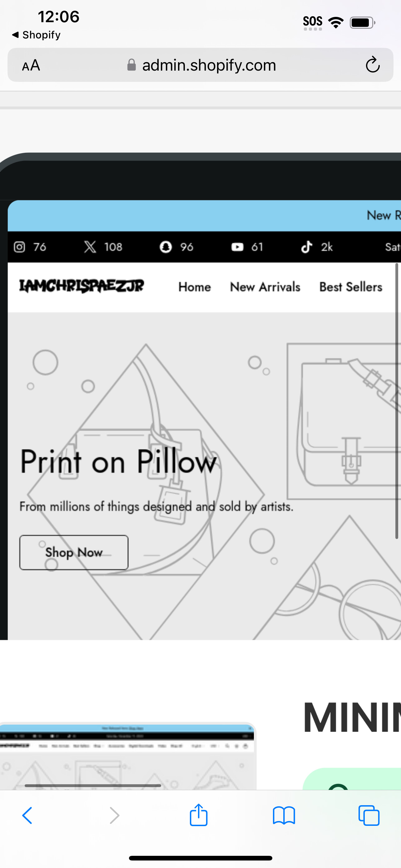Tap the Safari forward arrow

tap(115, 816)
